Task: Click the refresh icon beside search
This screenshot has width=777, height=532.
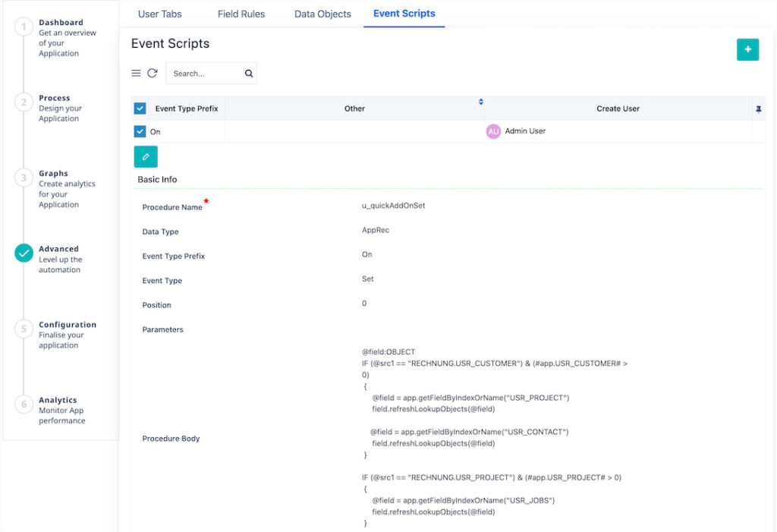Action: 152,74
